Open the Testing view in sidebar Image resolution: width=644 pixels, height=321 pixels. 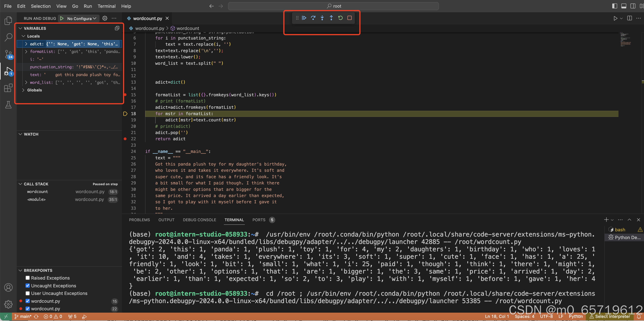[8, 105]
